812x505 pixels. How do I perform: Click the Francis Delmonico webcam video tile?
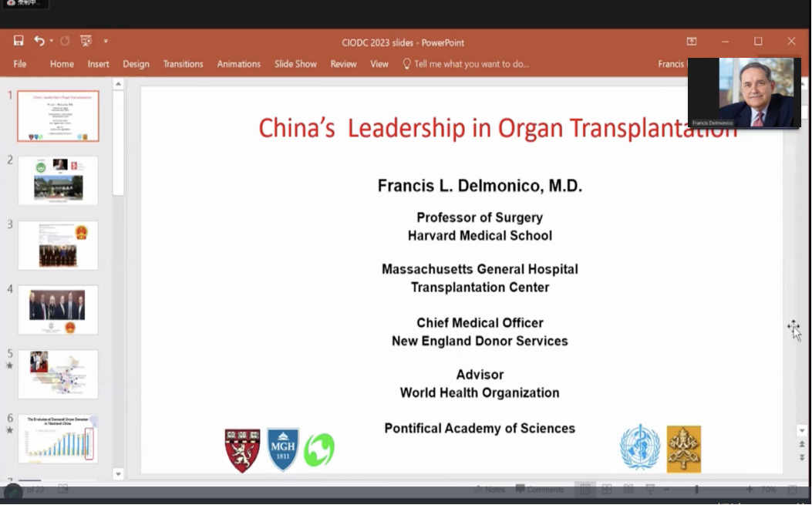[x=744, y=93]
